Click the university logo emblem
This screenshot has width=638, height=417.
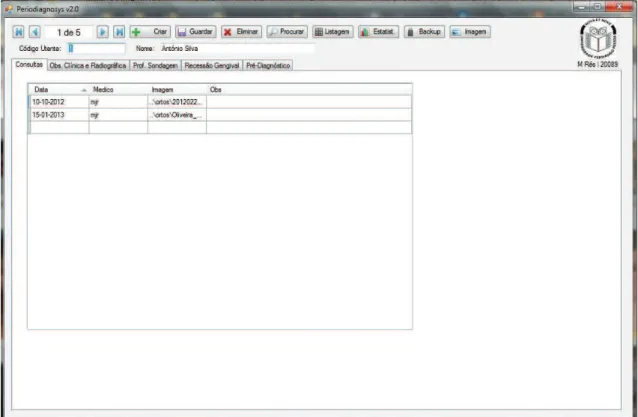point(598,39)
